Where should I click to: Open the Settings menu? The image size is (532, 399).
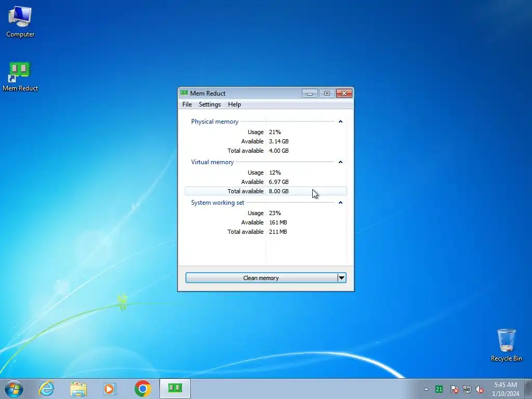[x=210, y=104]
